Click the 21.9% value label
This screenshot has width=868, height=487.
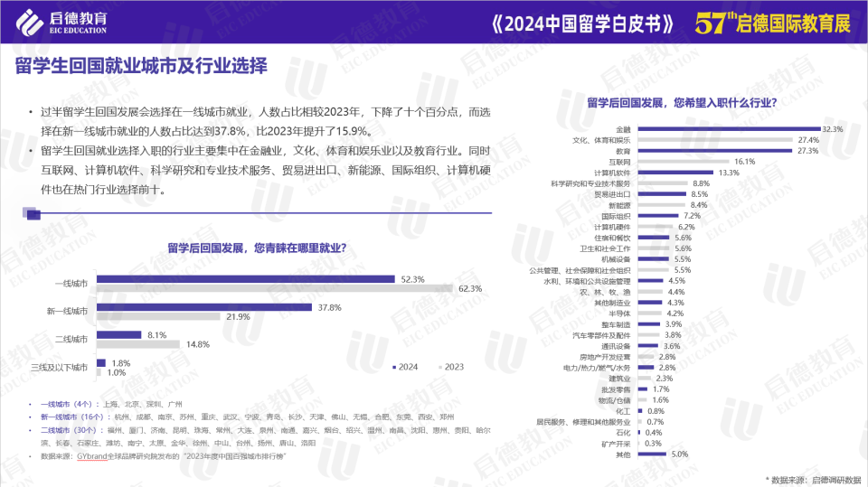(x=238, y=317)
